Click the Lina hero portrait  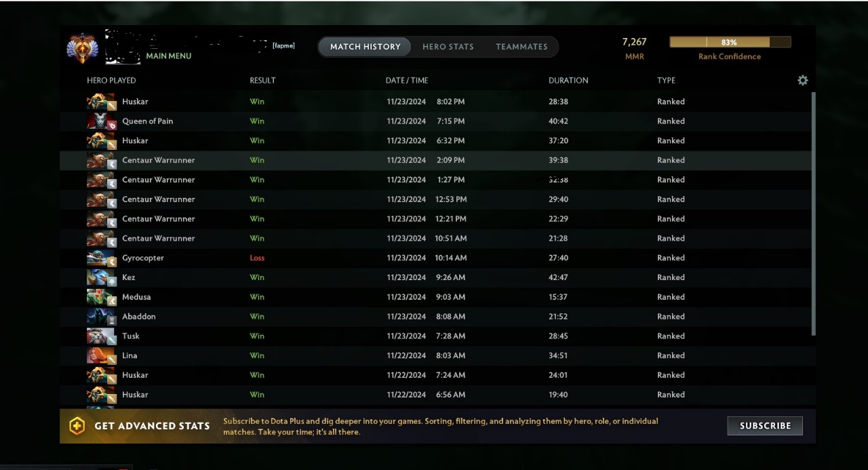tap(101, 355)
